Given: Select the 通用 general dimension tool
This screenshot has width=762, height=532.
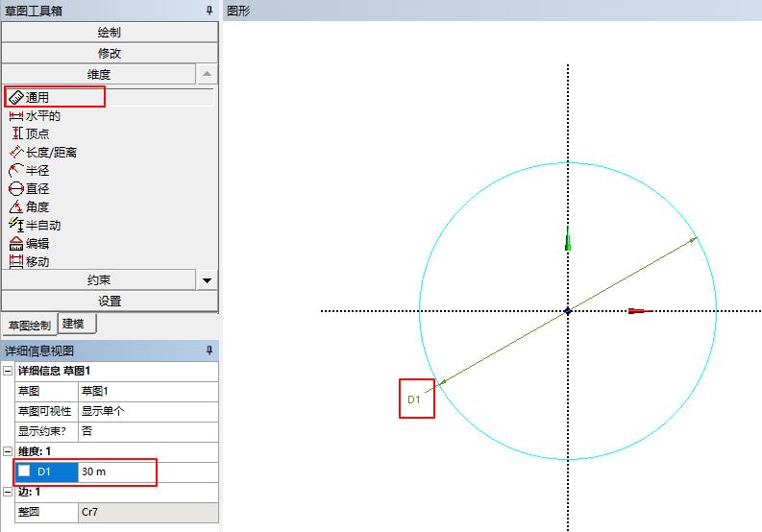Looking at the screenshot, I should 37,97.
